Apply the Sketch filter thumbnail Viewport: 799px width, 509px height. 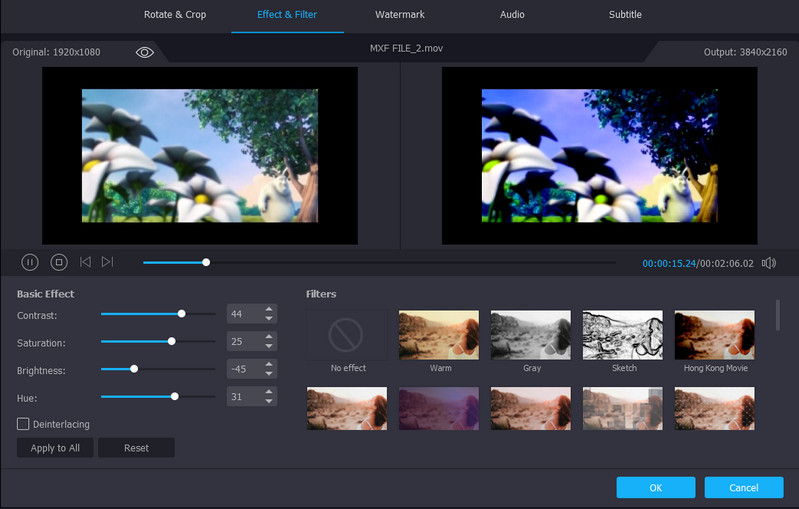click(623, 334)
